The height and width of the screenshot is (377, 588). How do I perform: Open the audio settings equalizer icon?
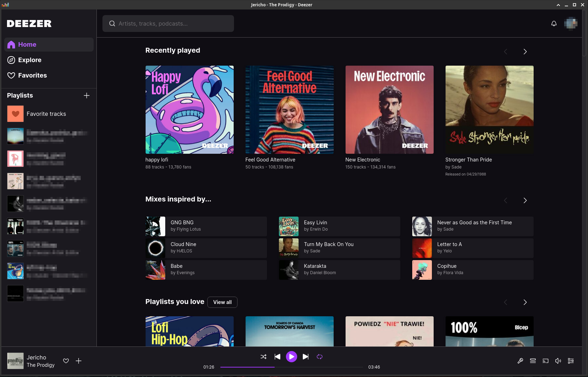click(571, 361)
